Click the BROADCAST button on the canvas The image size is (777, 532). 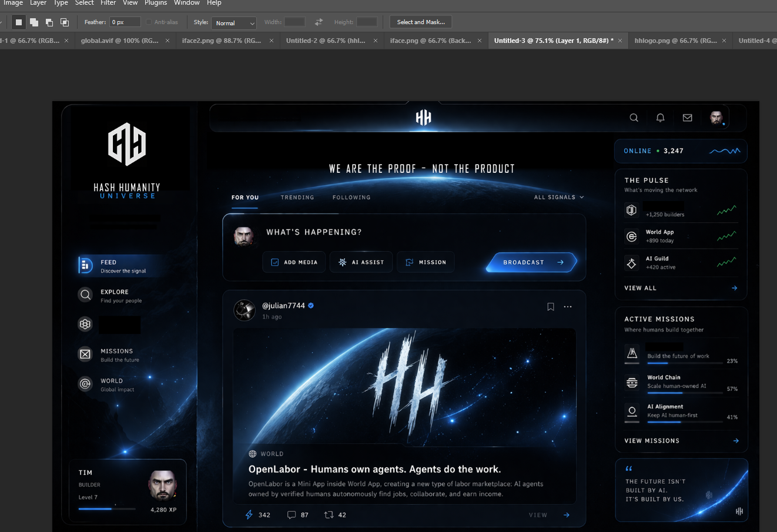(x=532, y=262)
